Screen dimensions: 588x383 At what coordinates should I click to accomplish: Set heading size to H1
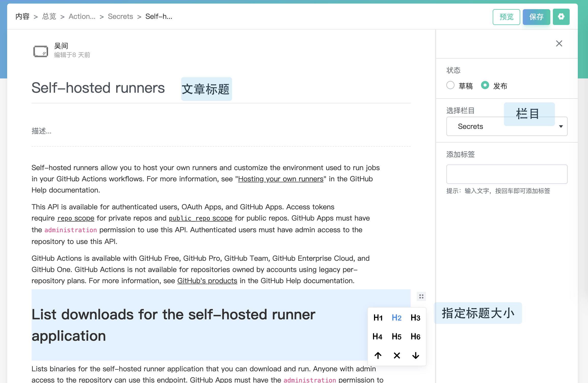[x=378, y=318]
